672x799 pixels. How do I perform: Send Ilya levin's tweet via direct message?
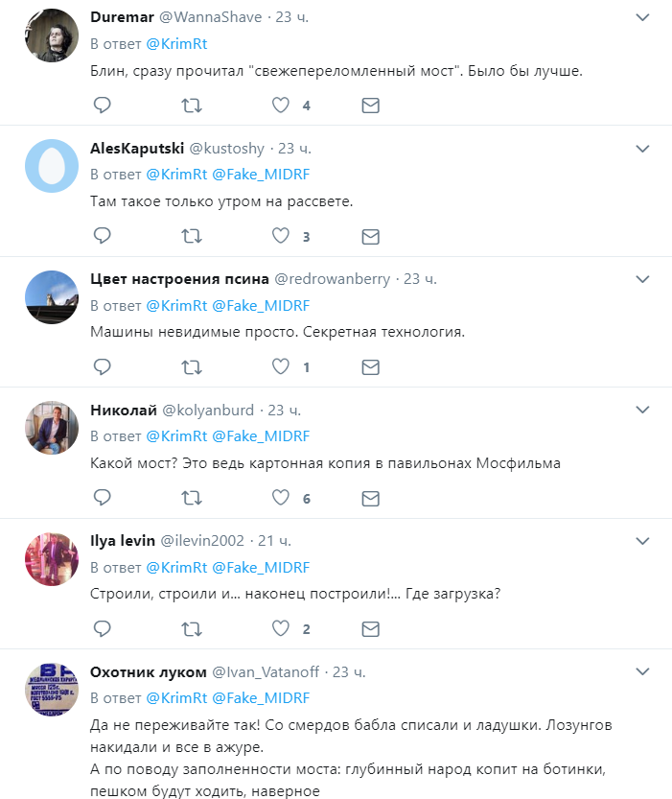point(370,629)
